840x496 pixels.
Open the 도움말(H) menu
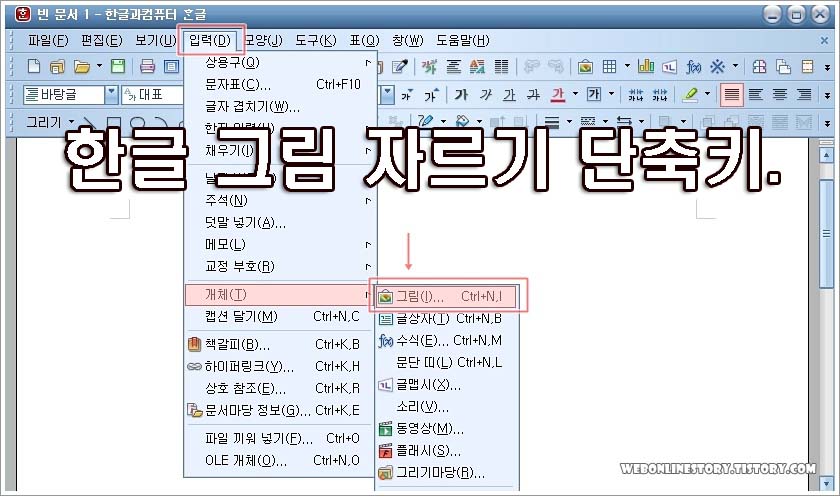(462, 41)
